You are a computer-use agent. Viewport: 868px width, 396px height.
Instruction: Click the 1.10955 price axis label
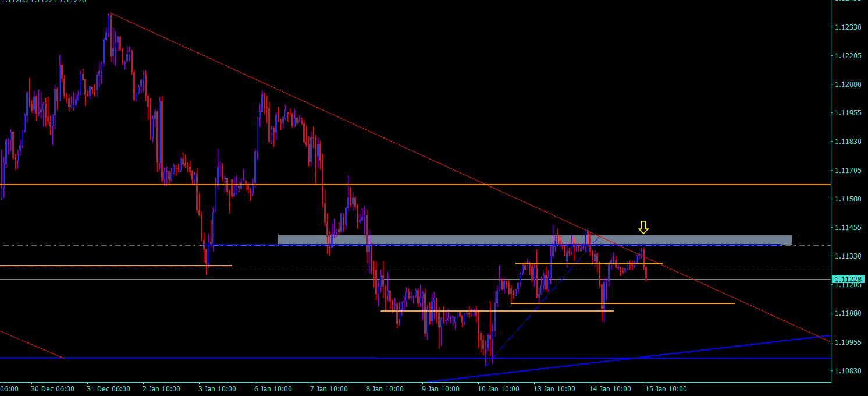coord(849,342)
